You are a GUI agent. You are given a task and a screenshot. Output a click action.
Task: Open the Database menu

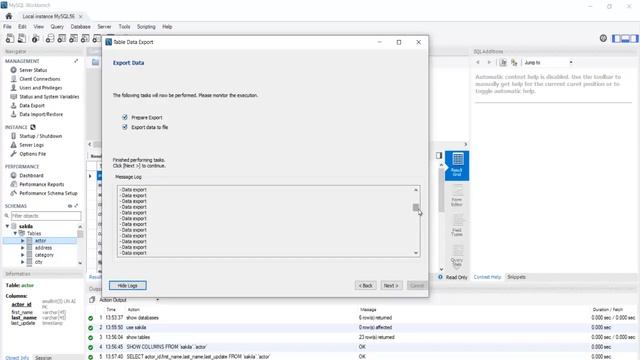pos(80,27)
